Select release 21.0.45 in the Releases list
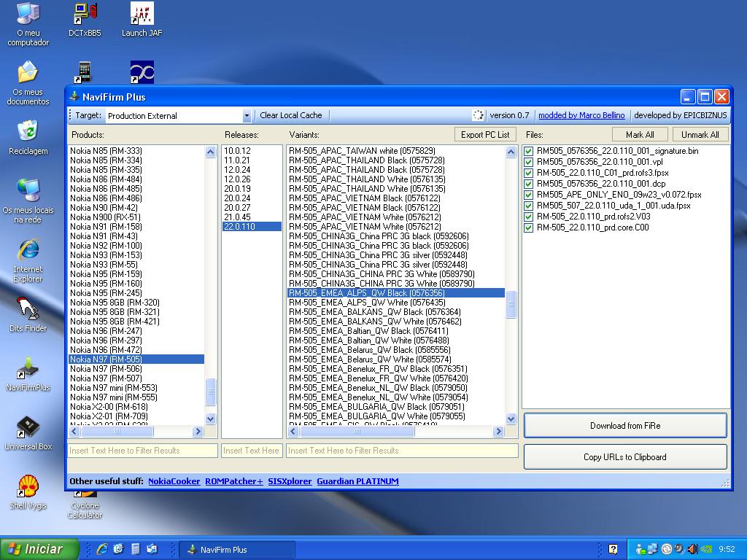 tap(252, 217)
